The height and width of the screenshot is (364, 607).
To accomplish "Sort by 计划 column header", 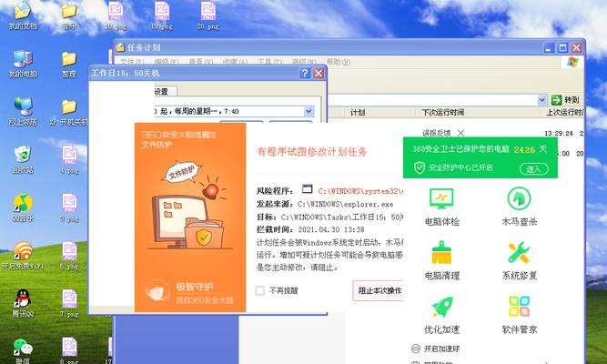I will [x=358, y=112].
